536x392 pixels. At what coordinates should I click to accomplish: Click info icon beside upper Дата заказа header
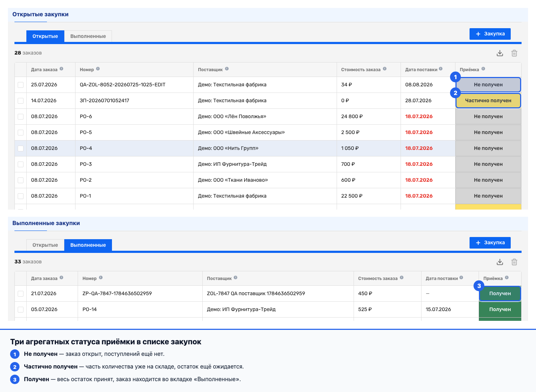coord(61,69)
